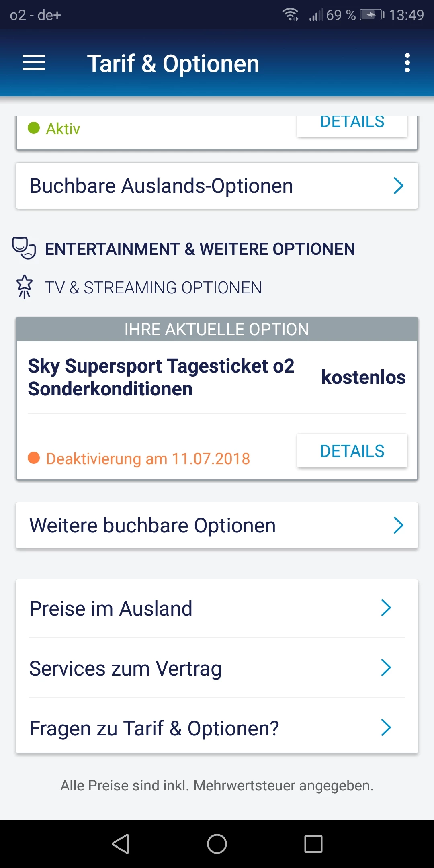Viewport: 434px width, 868px height.
Task: Tap the ENTERTAINMENT & WEITERE OPTIONEN heading
Action: click(200, 249)
